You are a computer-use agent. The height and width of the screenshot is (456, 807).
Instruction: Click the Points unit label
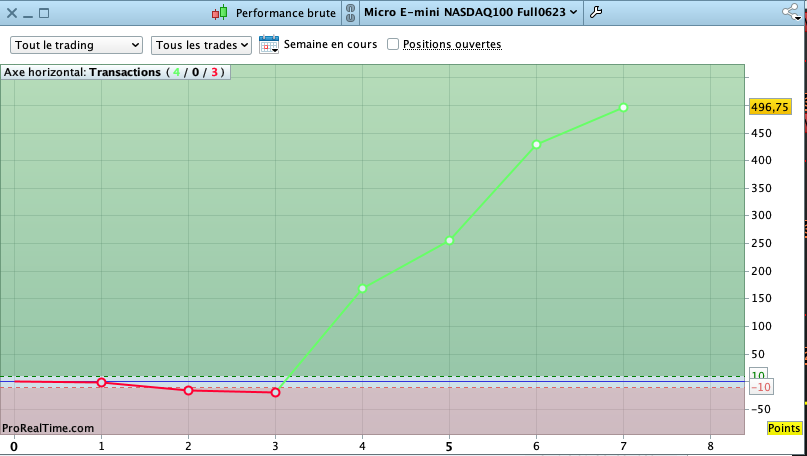click(x=784, y=428)
